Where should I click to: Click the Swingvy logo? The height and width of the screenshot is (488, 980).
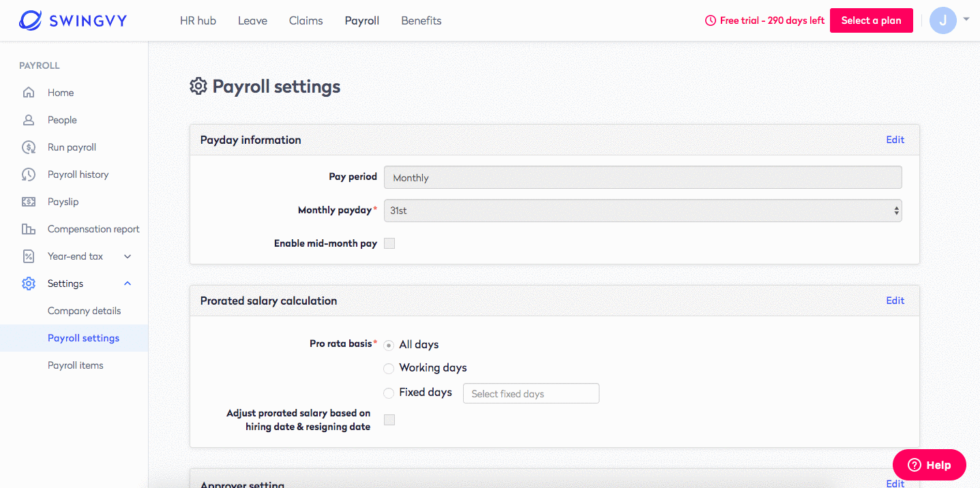click(73, 20)
